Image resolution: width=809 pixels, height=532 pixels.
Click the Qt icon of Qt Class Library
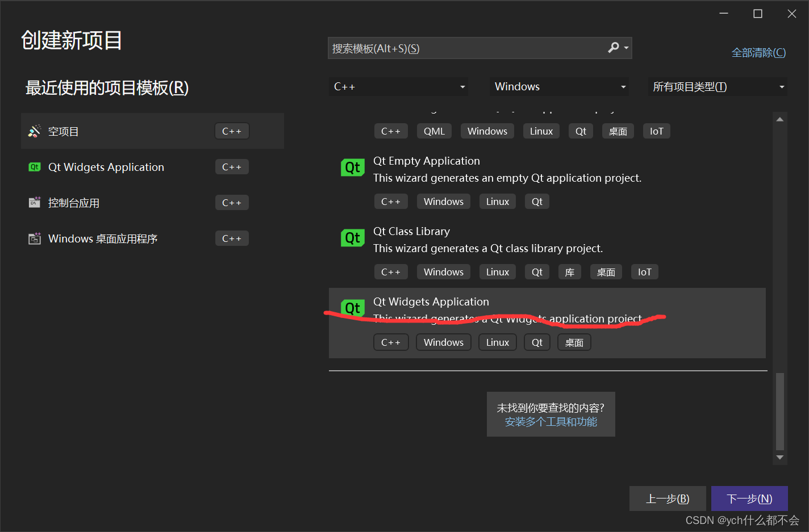pos(352,237)
